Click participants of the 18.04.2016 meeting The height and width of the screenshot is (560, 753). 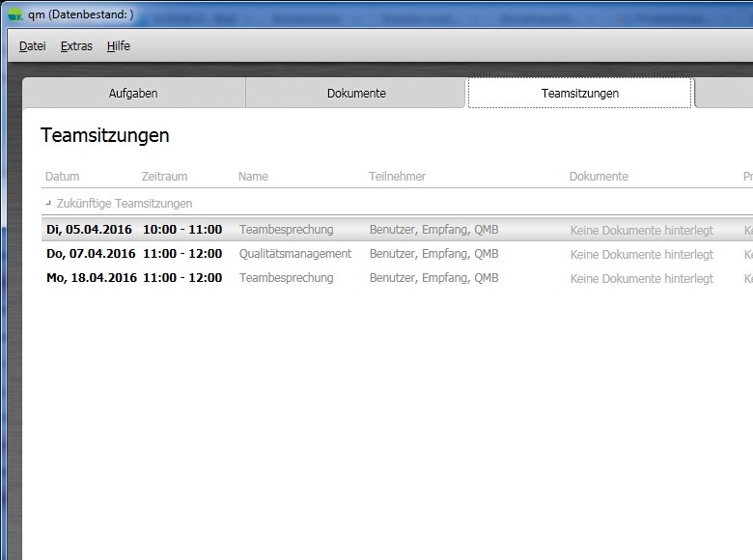(433, 278)
